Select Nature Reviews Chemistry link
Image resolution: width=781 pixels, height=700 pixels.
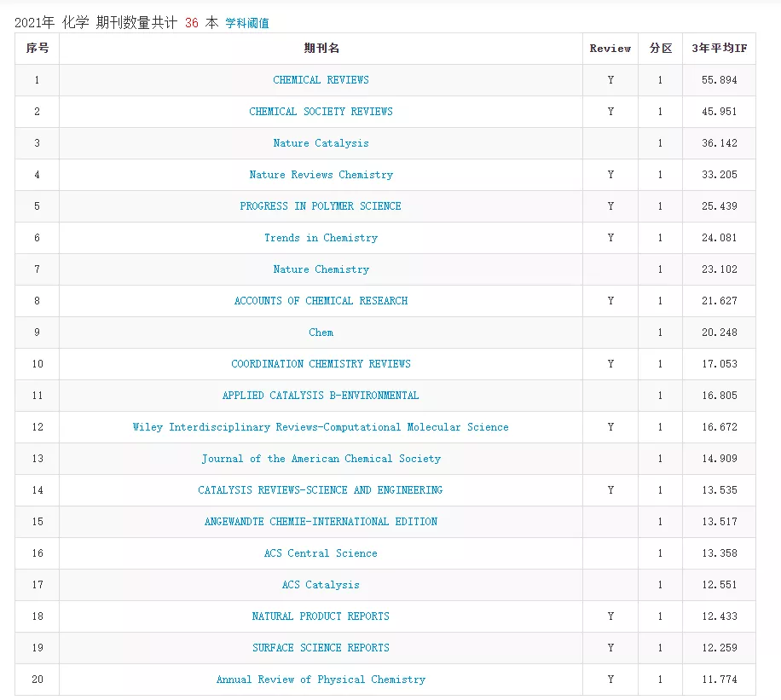click(321, 175)
